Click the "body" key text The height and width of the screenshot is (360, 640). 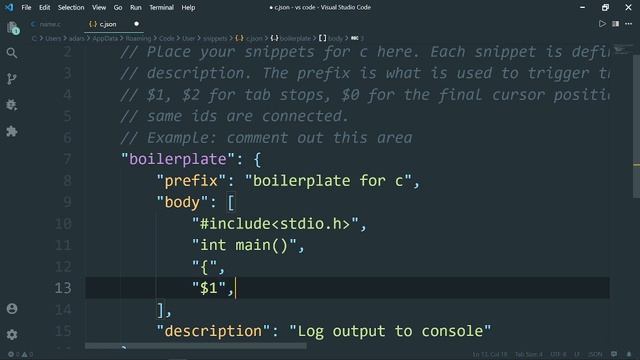[x=182, y=202]
